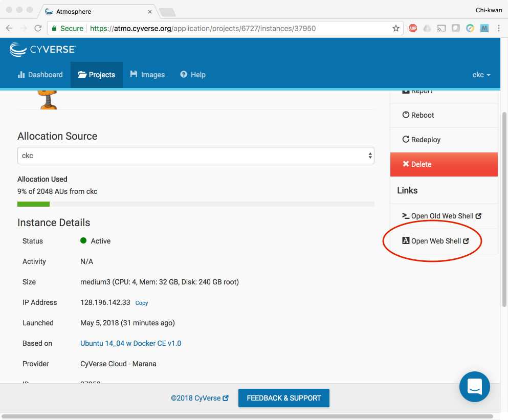Click the browser forward arrow
The width and height of the screenshot is (508, 420).
coord(24,28)
